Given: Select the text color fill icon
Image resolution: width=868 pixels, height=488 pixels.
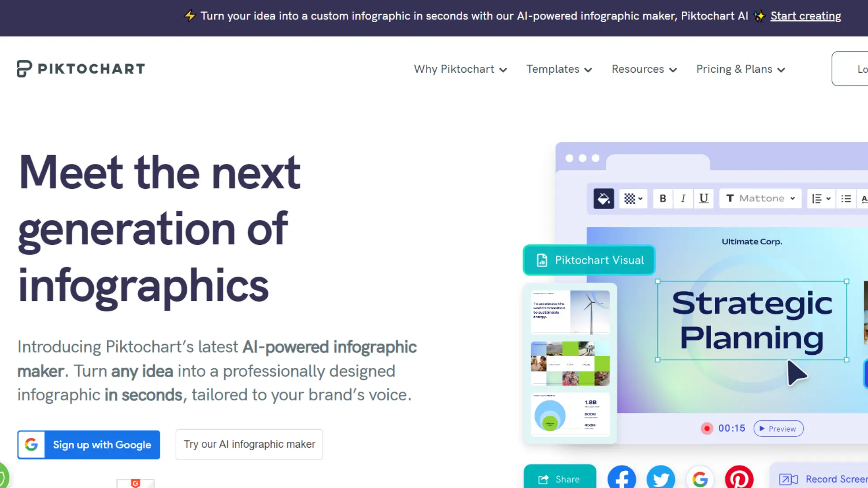Looking at the screenshot, I should (604, 198).
